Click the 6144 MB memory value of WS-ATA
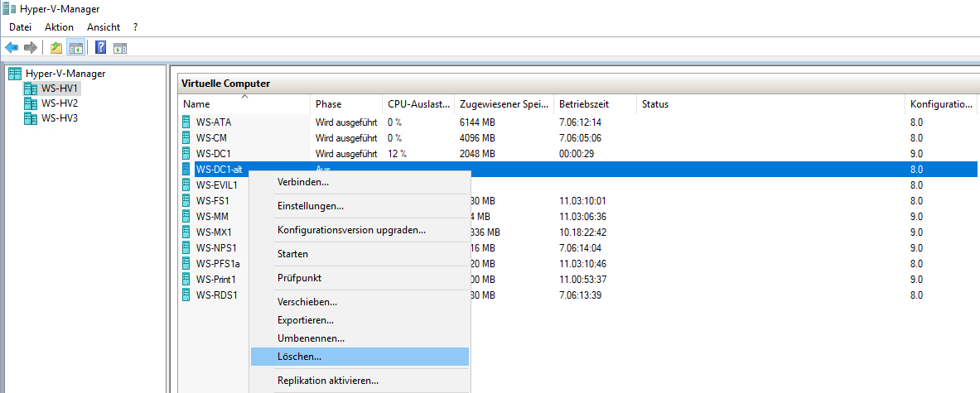 pos(477,122)
